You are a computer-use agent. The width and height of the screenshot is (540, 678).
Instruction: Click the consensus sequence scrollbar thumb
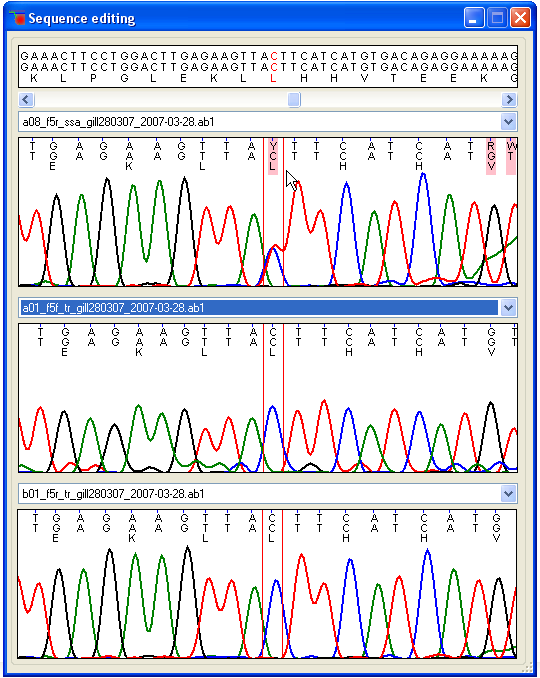point(294,99)
